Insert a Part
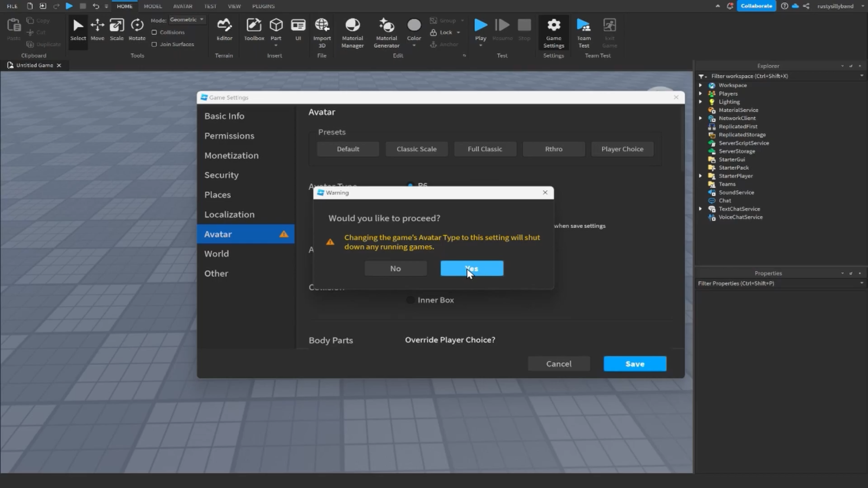868x488 pixels. pyautogui.click(x=276, y=27)
